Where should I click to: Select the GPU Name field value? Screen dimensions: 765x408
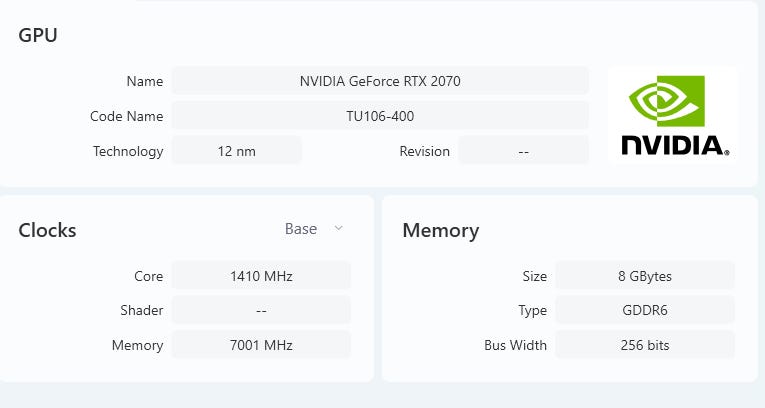click(380, 81)
